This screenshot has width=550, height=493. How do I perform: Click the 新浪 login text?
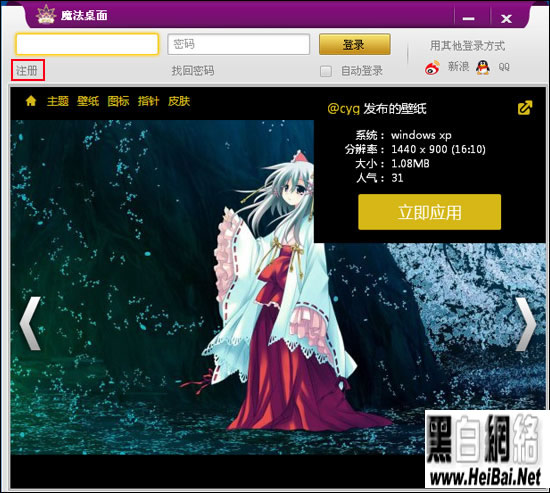[x=458, y=66]
